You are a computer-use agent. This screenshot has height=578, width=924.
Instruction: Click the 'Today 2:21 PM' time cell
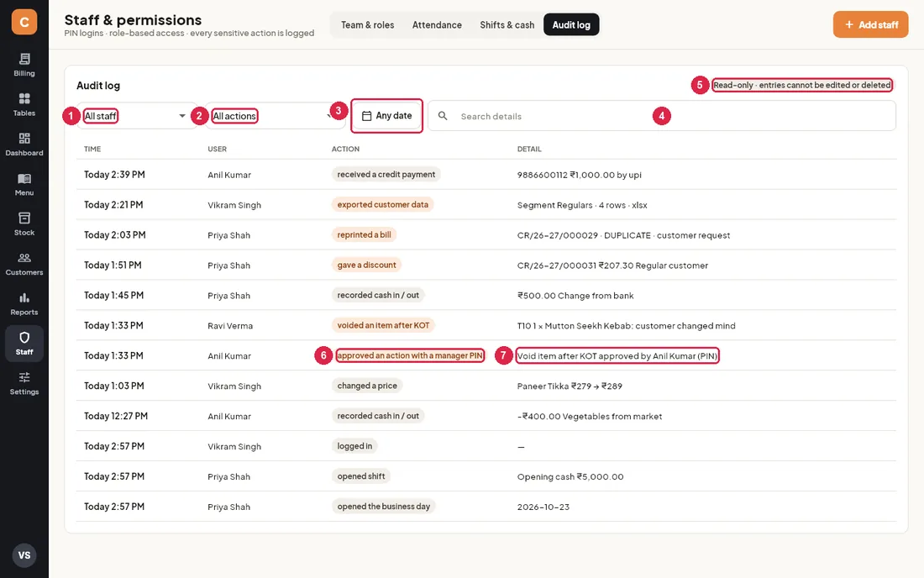[113, 205]
